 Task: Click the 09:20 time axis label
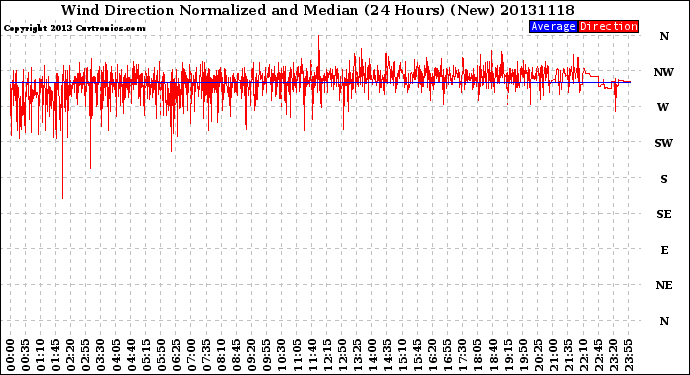click(x=252, y=355)
